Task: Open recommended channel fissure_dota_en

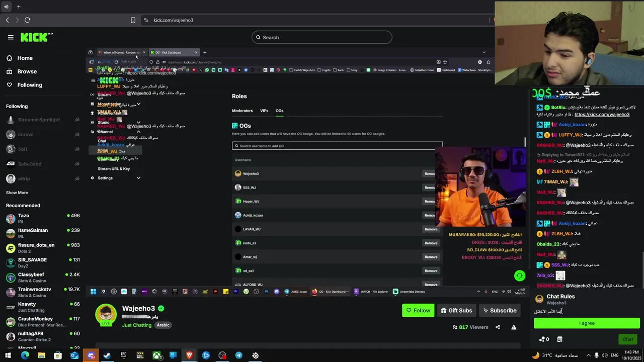Action: pos(43,248)
